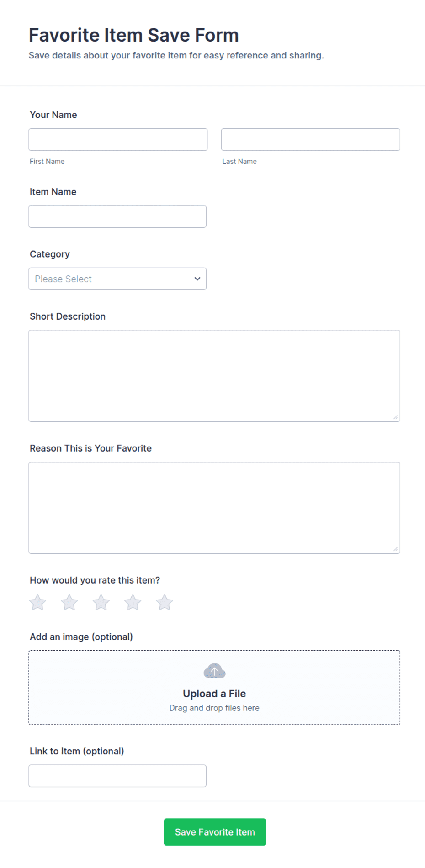Open the Category dropdown arrow
The image size is (425, 868).
tap(197, 279)
